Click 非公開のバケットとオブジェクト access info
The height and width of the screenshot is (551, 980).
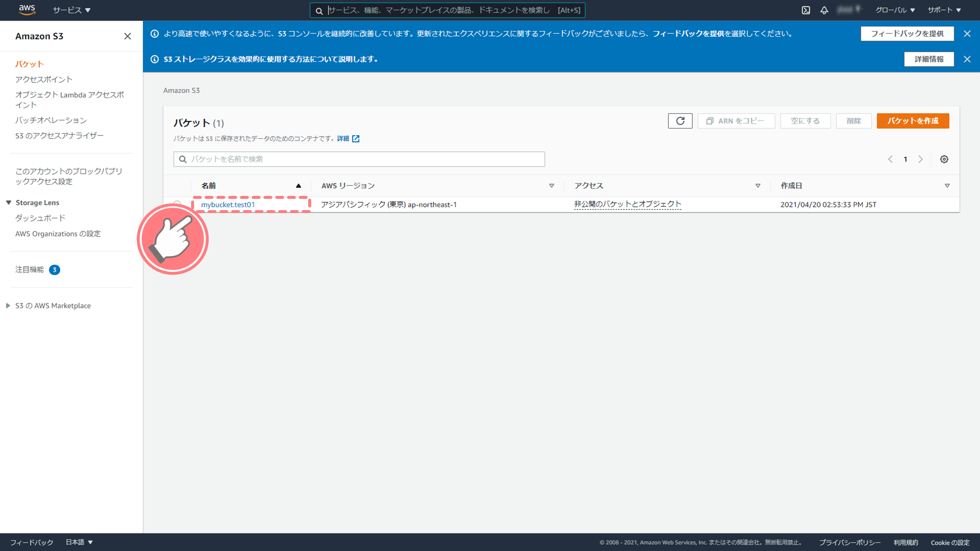point(628,204)
